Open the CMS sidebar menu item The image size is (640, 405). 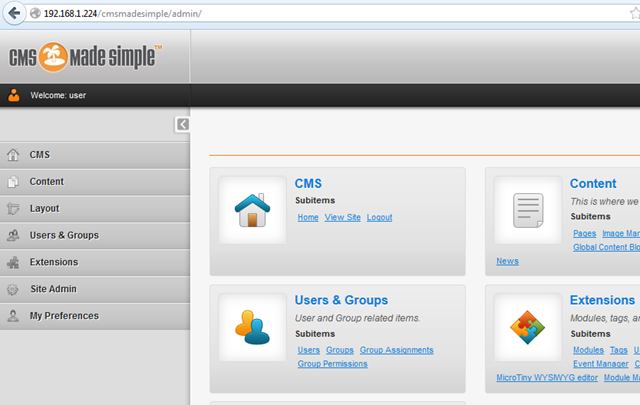[95, 155]
